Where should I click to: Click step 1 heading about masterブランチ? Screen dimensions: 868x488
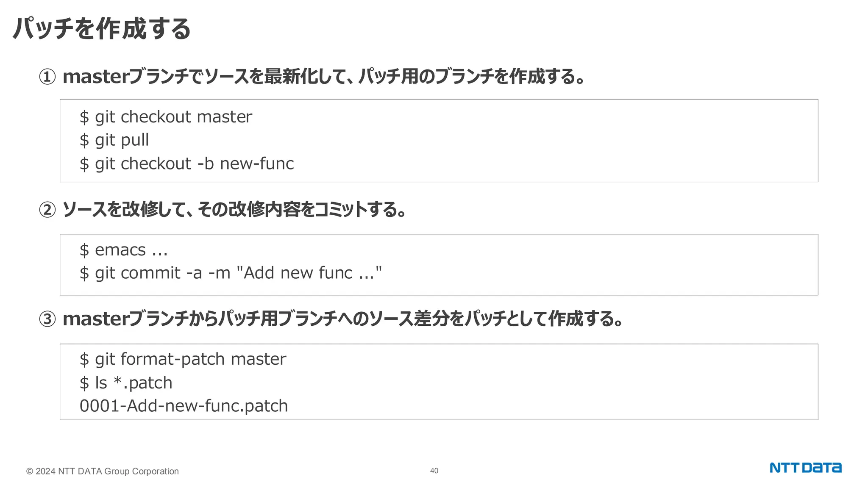pos(324,77)
